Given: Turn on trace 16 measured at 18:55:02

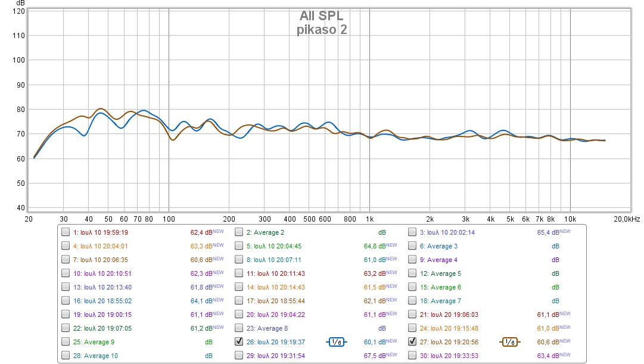Looking at the screenshot, I should pos(66,301).
